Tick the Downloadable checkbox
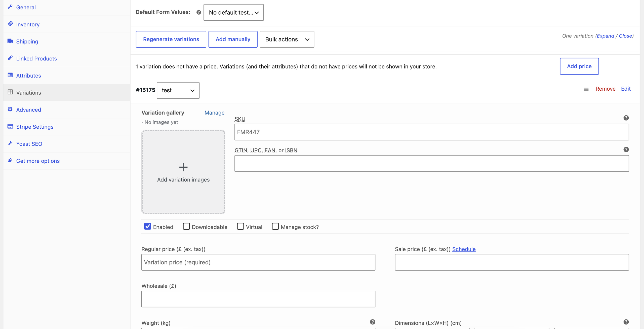This screenshot has height=329, width=644. coord(186,226)
